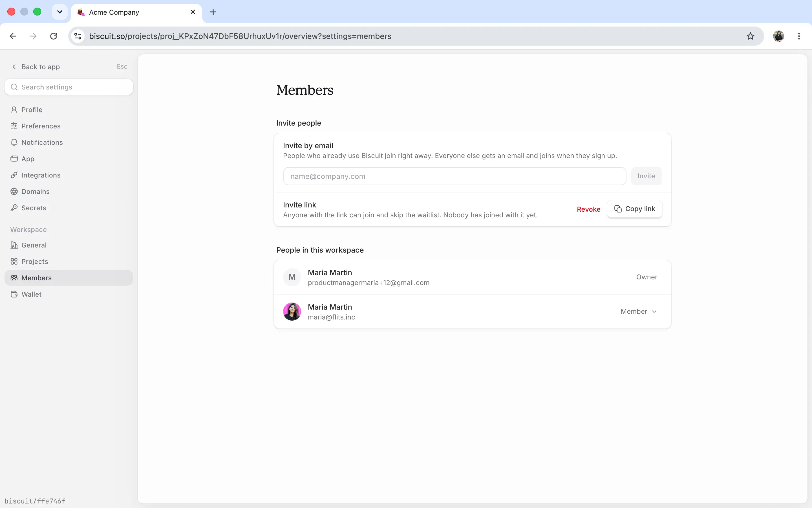
Task: Open a new browser tab
Action: coord(213,12)
